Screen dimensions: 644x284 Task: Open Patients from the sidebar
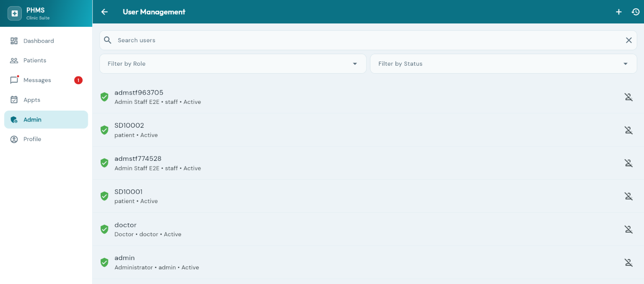point(46,60)
